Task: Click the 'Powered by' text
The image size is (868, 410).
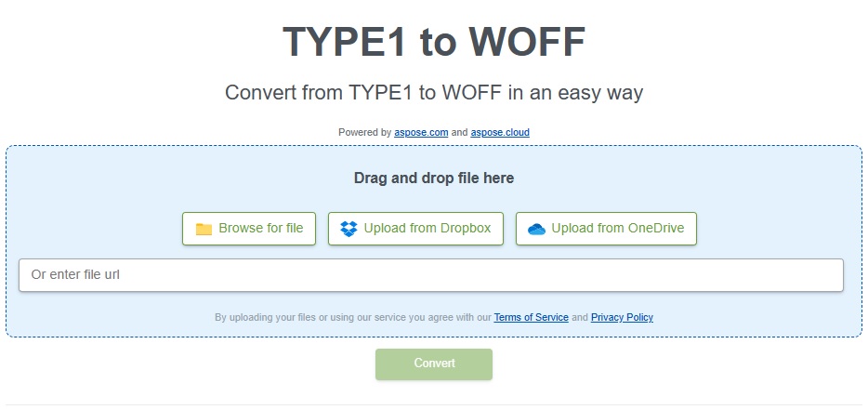Action: click(364, 133)
